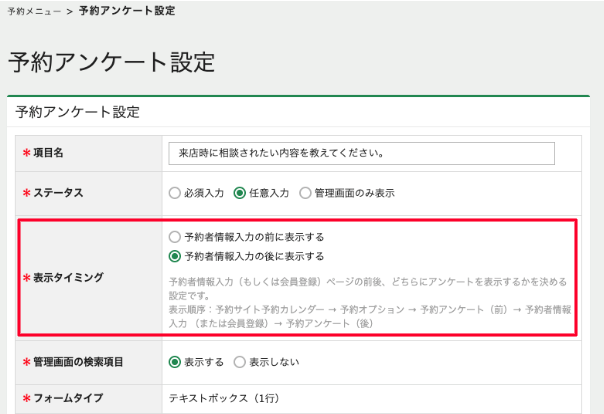Select the 必須入力 status radio button
The image size is (604, 414).
(x=175, y=193)
